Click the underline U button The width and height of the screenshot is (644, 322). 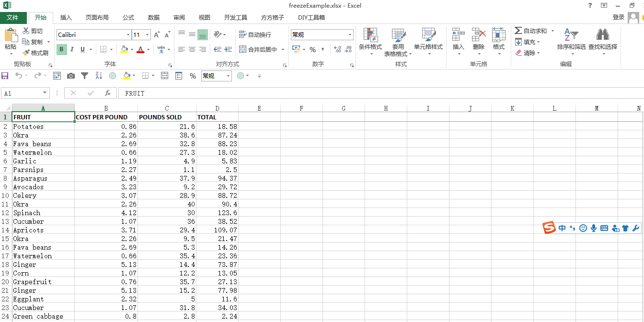[82, 49]
